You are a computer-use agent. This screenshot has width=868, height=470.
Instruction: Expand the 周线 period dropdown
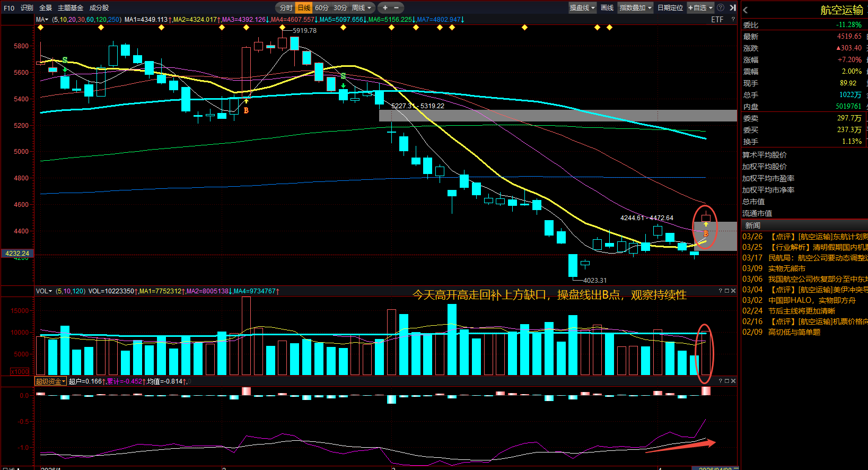click(x=362, y=7)
